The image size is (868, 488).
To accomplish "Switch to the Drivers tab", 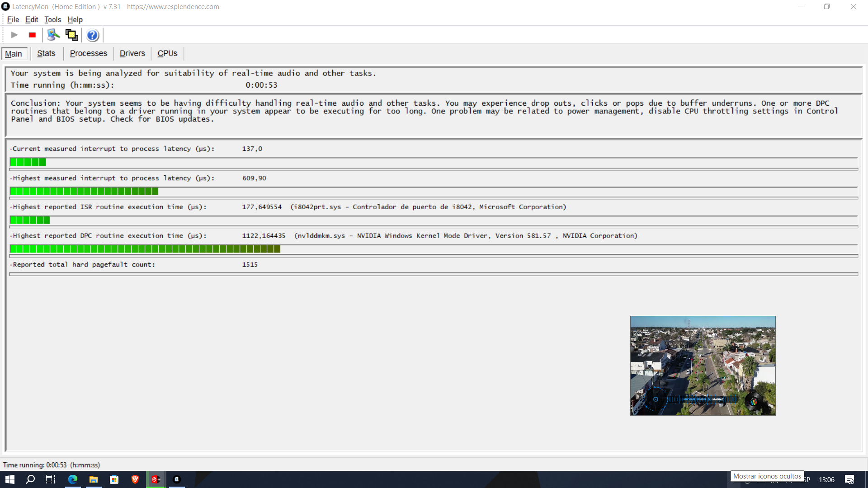I will pos(132,53).
